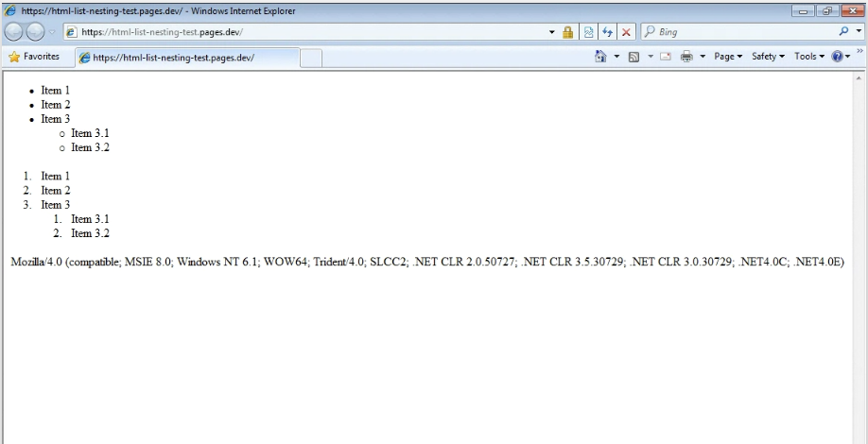Click the RSS Feeds icon

point(634,57)
